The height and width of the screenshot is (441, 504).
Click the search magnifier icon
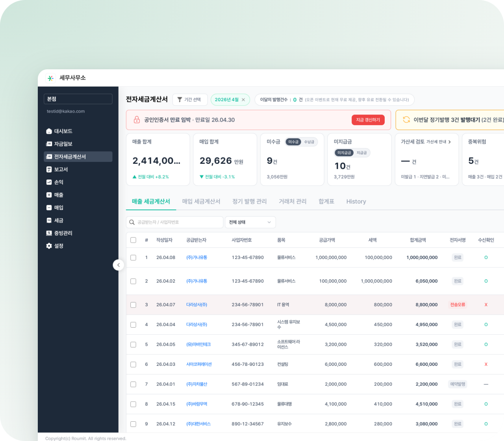tap(132, 222)
